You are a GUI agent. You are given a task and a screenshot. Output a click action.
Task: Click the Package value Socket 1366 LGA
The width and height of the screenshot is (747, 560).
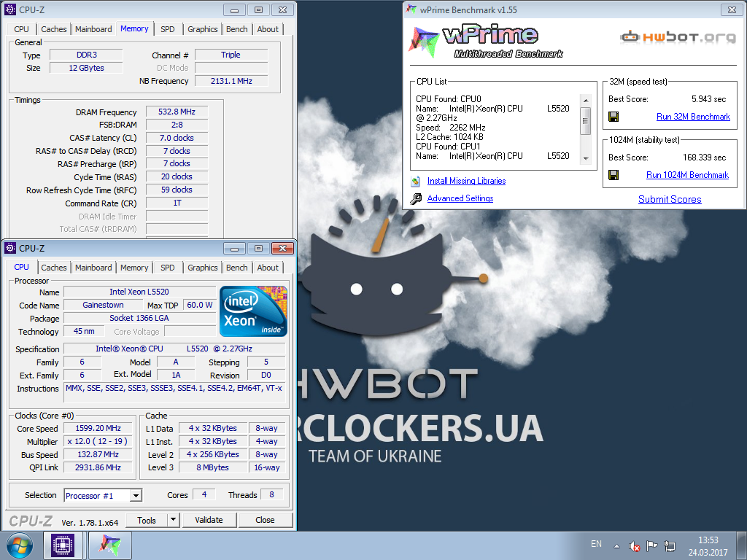139,318
